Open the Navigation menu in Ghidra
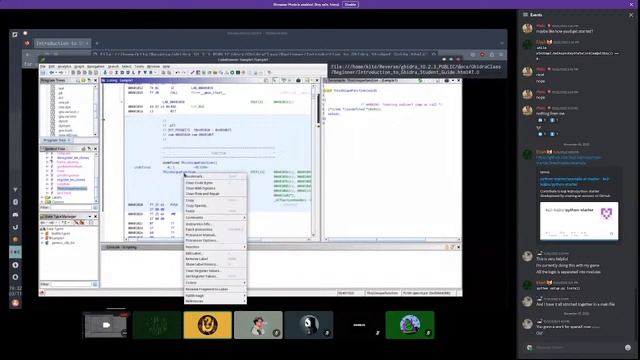 96,66
